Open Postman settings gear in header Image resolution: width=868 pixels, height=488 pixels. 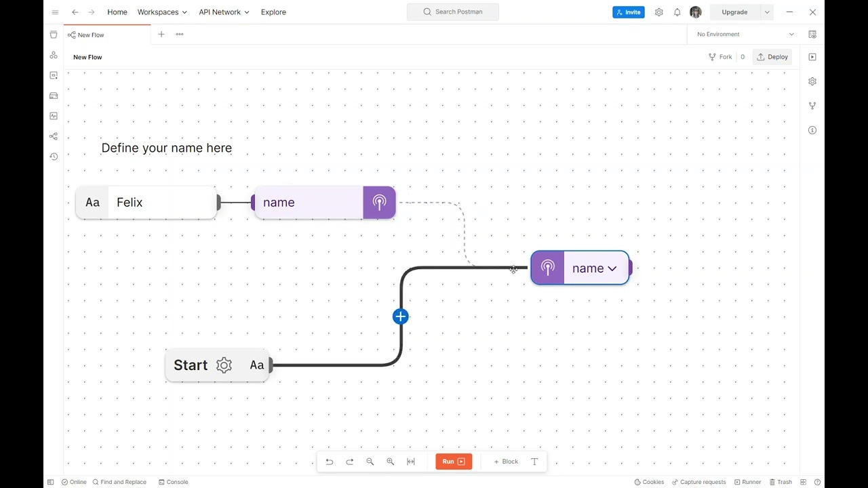[658, 12]
